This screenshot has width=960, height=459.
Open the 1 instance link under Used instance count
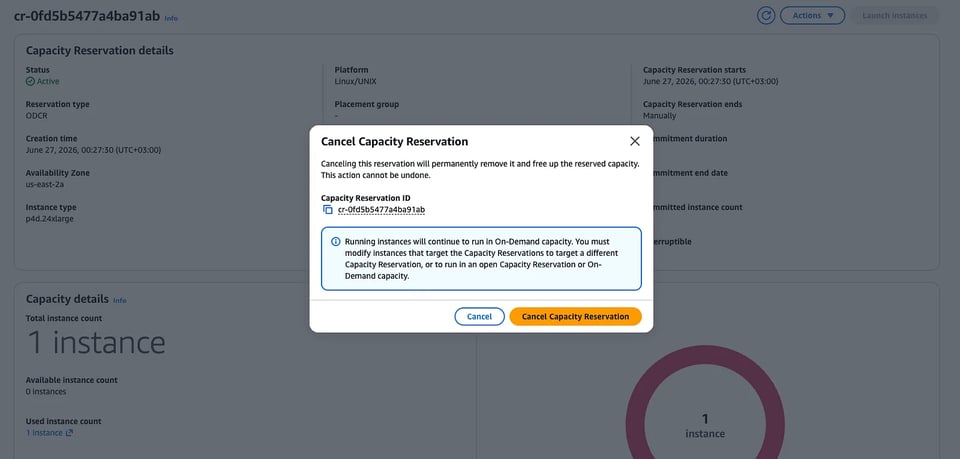(x=44, y=433)
